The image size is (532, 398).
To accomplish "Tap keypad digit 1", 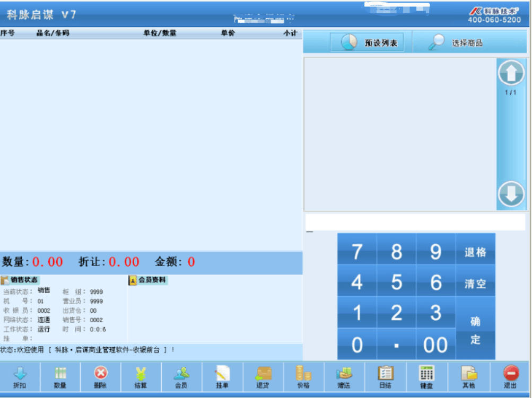I will click(x=357, y=312).
